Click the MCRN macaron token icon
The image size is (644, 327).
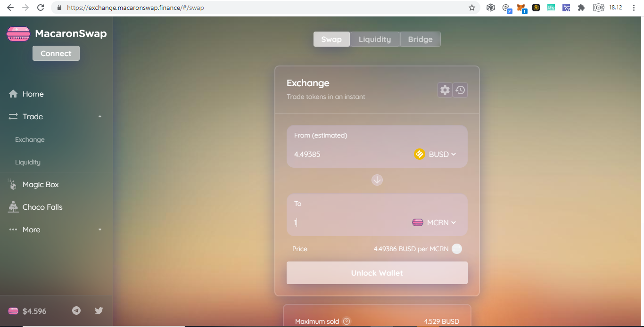(x=418, y=222)
